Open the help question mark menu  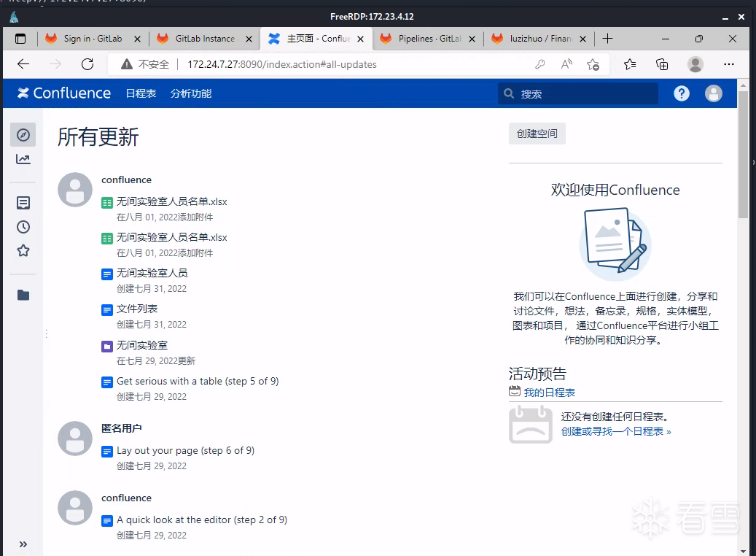681,93
